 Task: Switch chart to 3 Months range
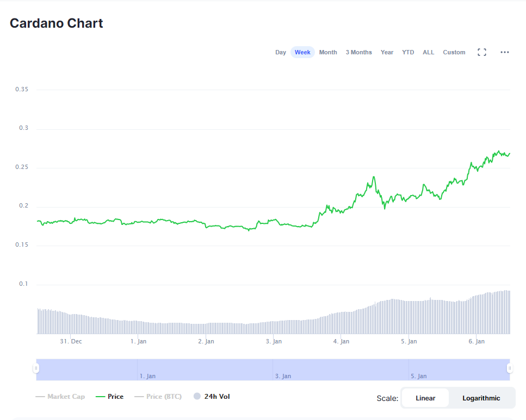358,52
